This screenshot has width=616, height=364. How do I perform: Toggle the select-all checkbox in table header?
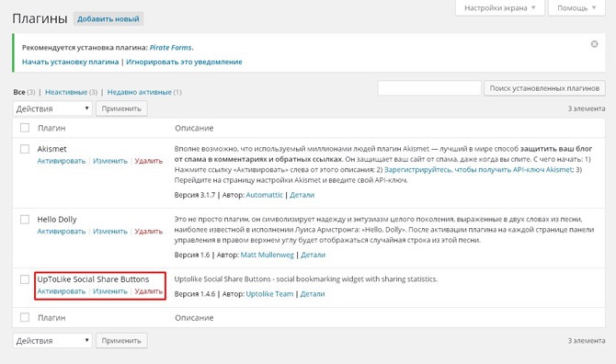25,128
